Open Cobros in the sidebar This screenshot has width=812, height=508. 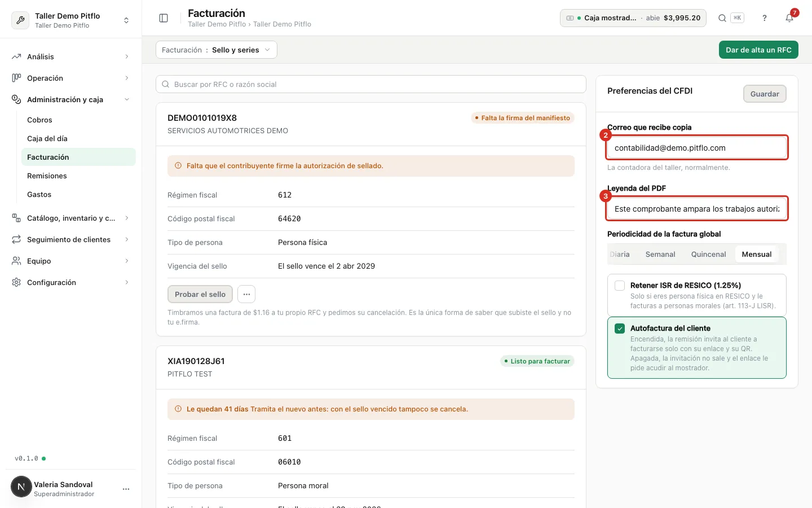[x=78, y=120]
